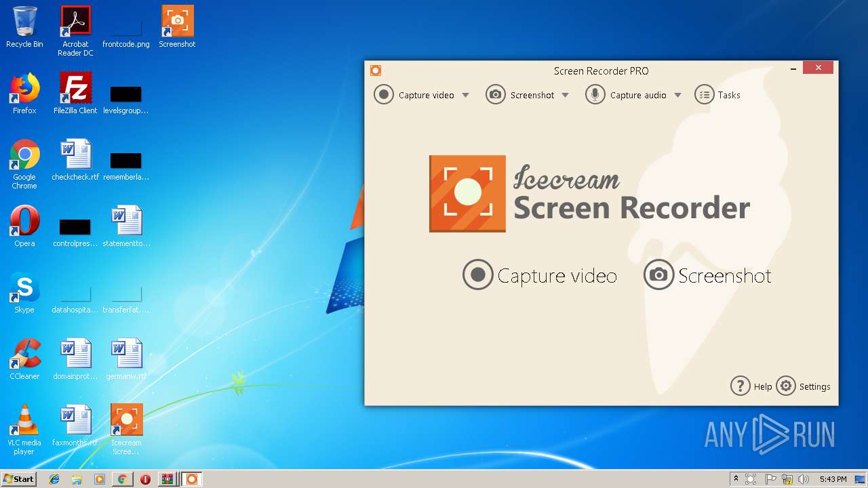Click the Capture video toolbar button

pyautogui.click(x=414, y=95)
